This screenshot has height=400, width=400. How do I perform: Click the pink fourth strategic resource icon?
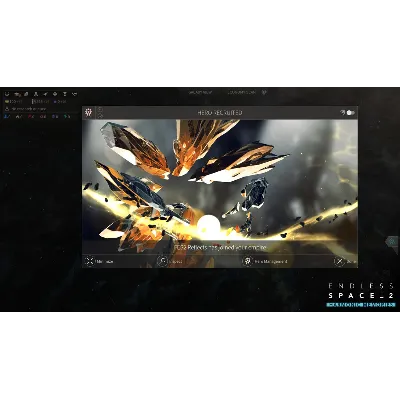43,116
